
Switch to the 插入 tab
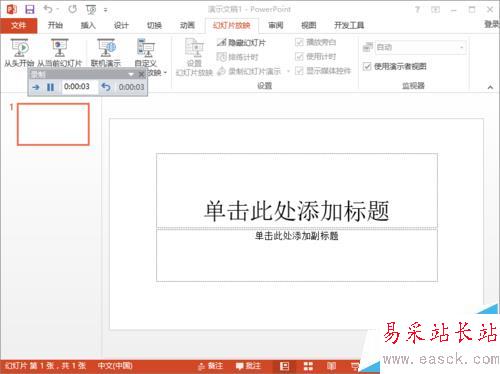coord(88,25)
